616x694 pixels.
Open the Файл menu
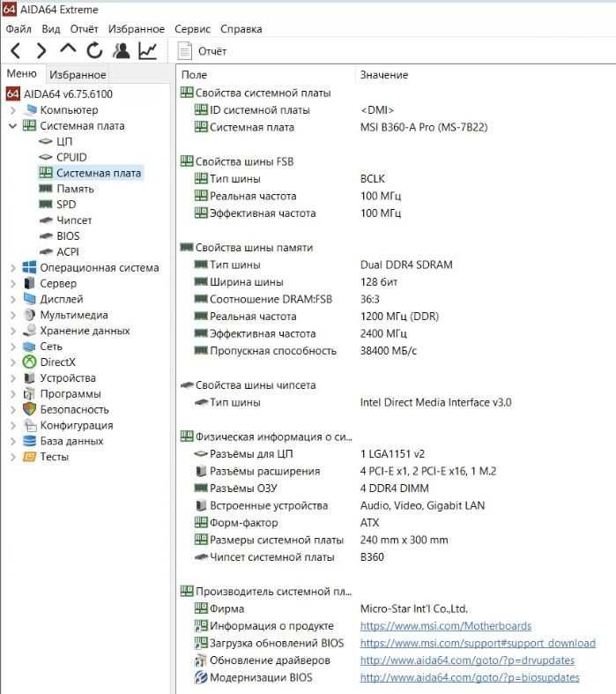click(x=19, y=29)
